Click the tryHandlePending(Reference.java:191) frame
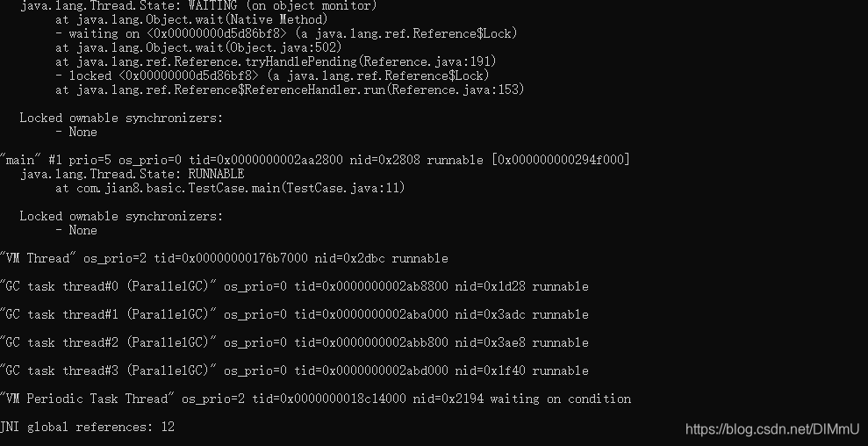 [x=276, y=61]
